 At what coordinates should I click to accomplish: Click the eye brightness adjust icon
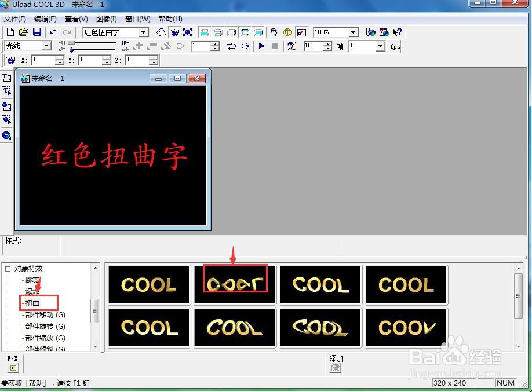click(x=274, y=32)
